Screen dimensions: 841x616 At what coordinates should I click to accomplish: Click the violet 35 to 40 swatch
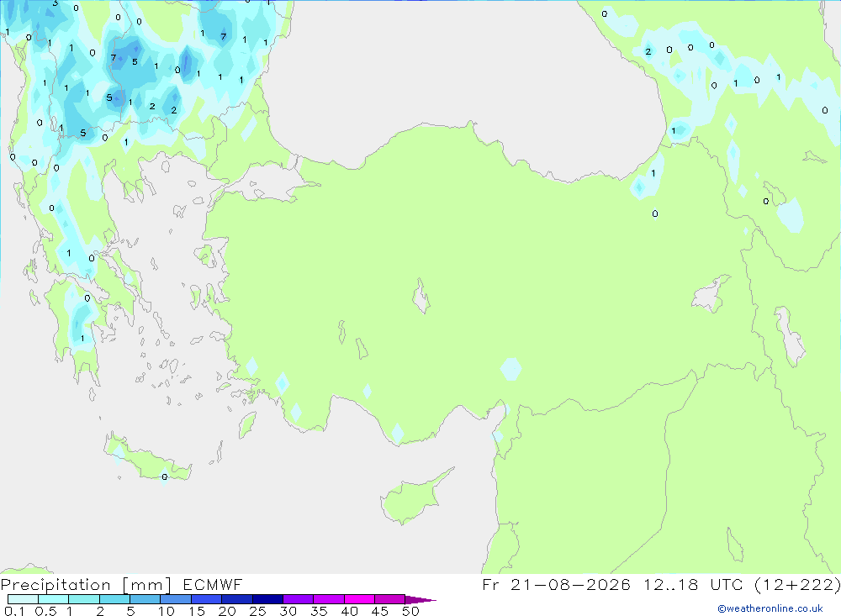coord(329,599)
